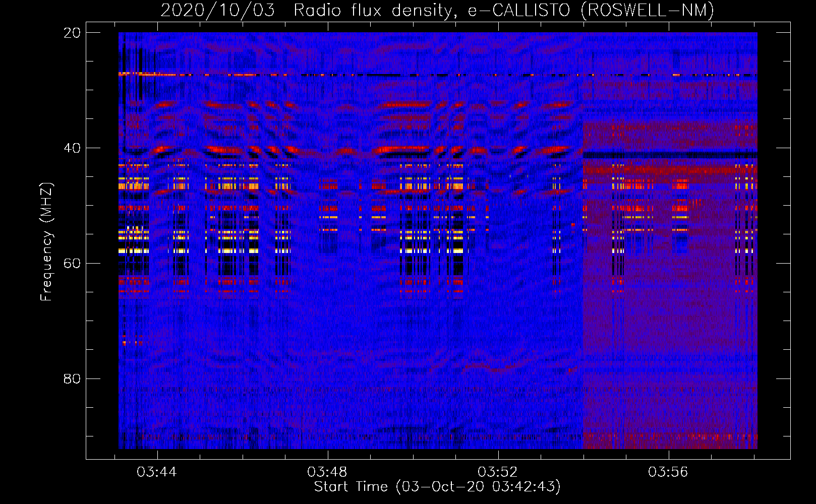The height and width of the screenshot is (504, 816).
Task: Click the '03:44' time tick label
Action: pyautogui.click(x=157, y=472)
